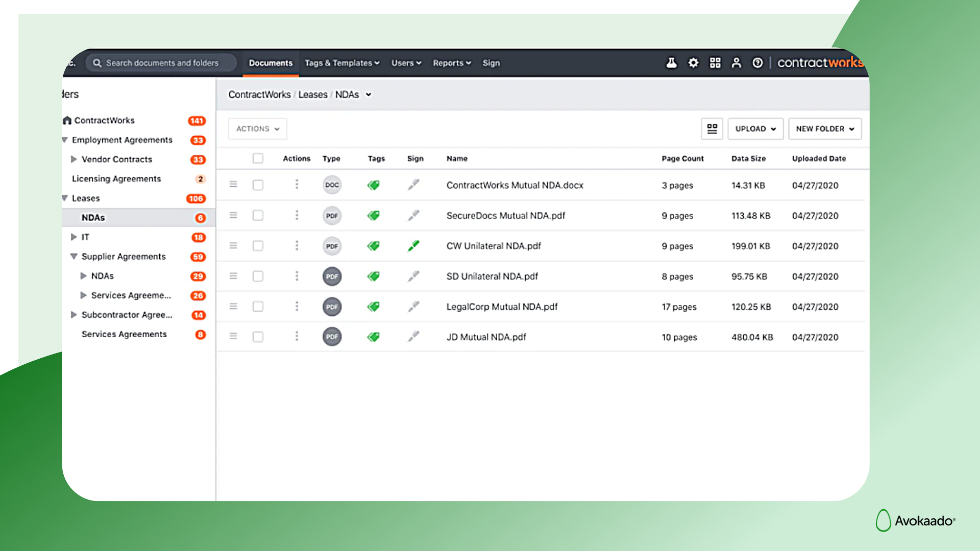Image resolution: width=980 pixels, height=551 pixels.
Task: Check the box for SD Unilateral NDA.pdf
Action: point(258,276)
